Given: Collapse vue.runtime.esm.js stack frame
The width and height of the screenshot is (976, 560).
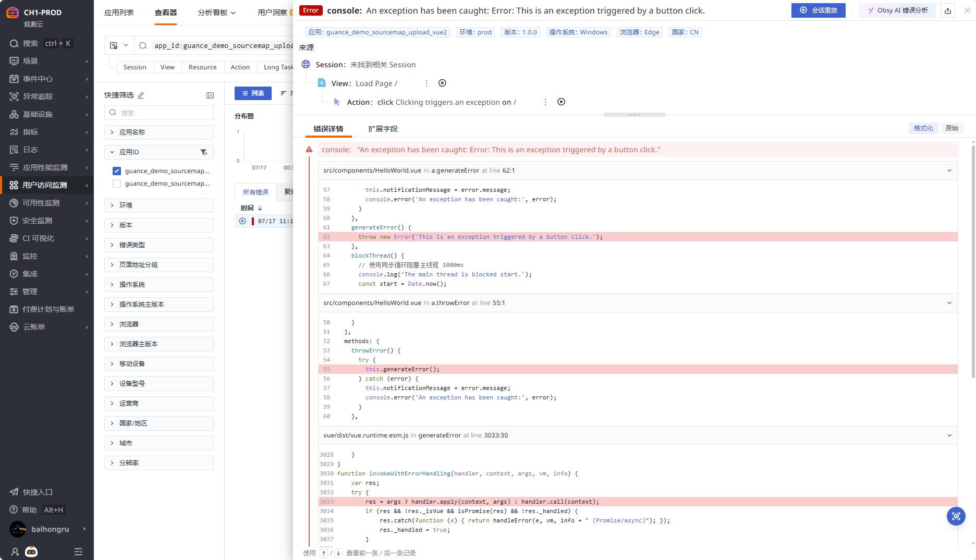Looking at the screenshot, I should (949, 435).
